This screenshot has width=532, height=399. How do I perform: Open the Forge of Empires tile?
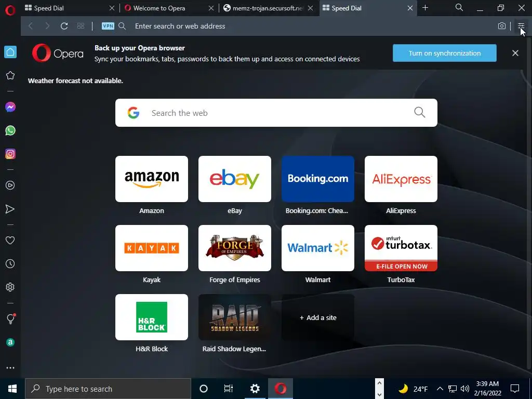[235, 248]
